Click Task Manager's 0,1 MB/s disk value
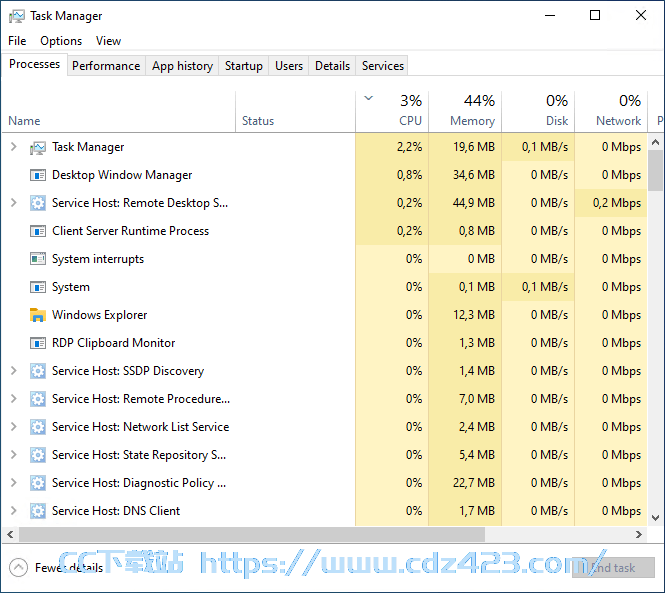This screenshot has width=665, height=593. point(545,147)
